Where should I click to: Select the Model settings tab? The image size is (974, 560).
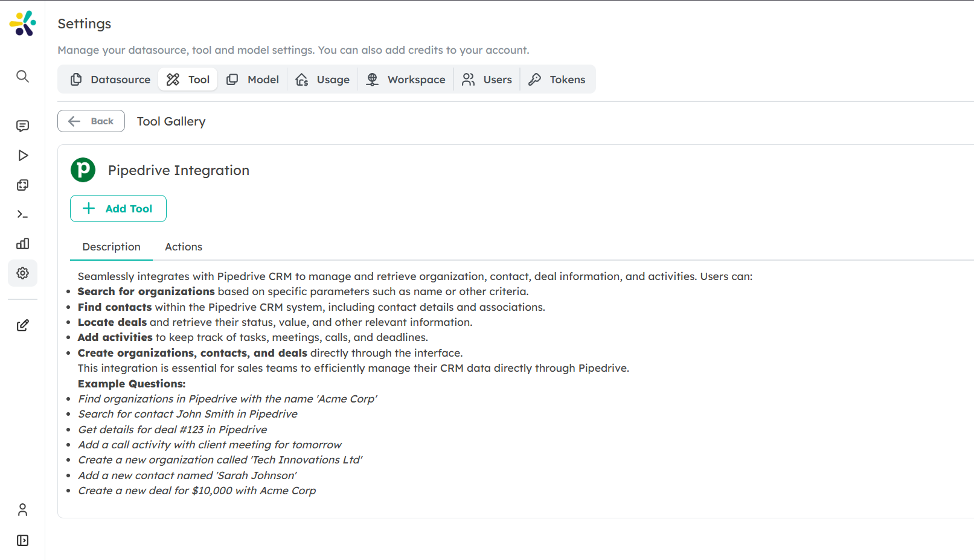[x=253, y=80]
